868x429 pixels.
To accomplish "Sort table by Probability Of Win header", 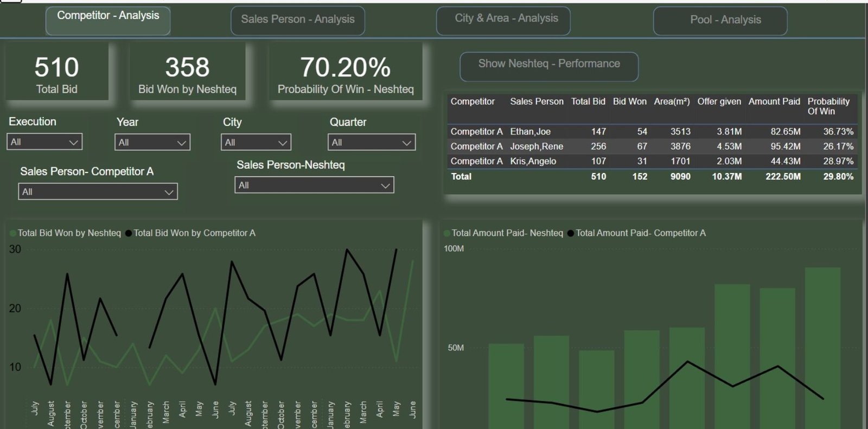I will [x=828, y=106].
